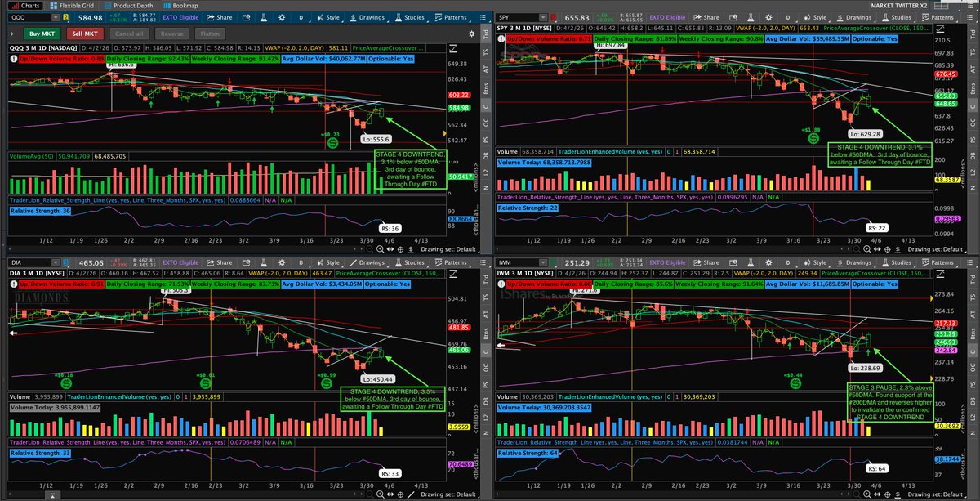Open chart settings gear on QQQ chart
This screenshot has height=501, width=980.
[282, 17]
